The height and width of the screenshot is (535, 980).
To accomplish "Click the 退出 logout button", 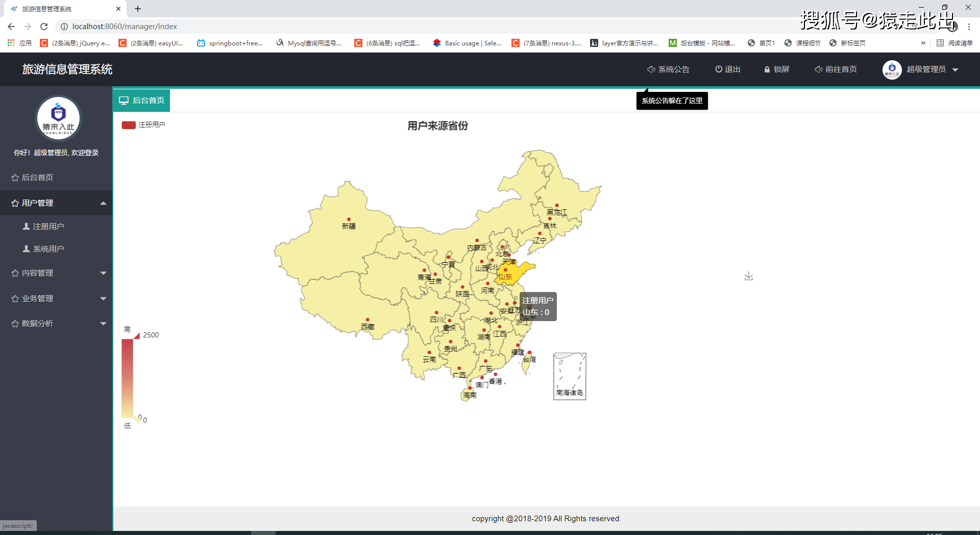I will point(727,69).
